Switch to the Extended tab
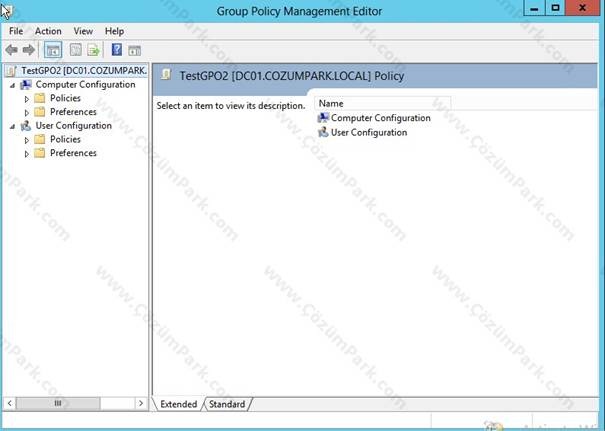The height and width of the screenshot is (431, 605). pos(178,404)
